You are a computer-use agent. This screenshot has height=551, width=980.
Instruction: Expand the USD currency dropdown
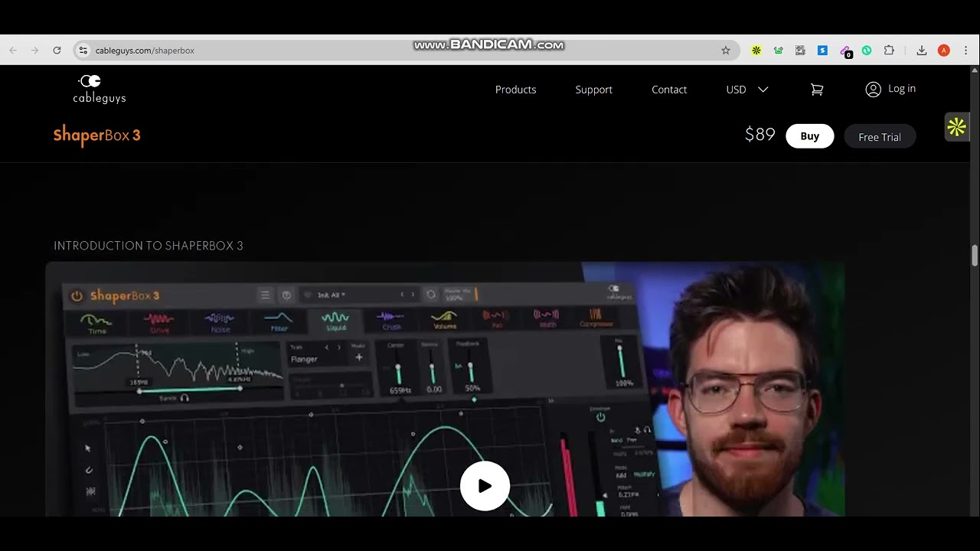747,90
